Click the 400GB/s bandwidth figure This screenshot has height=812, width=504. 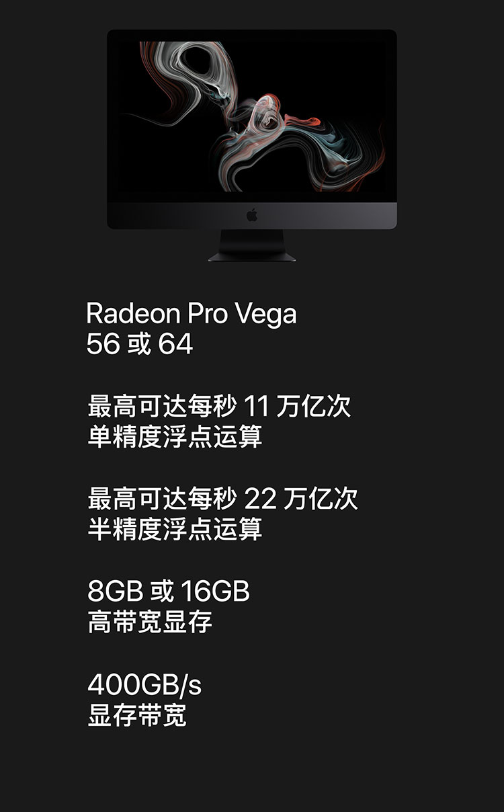point(144,685)
